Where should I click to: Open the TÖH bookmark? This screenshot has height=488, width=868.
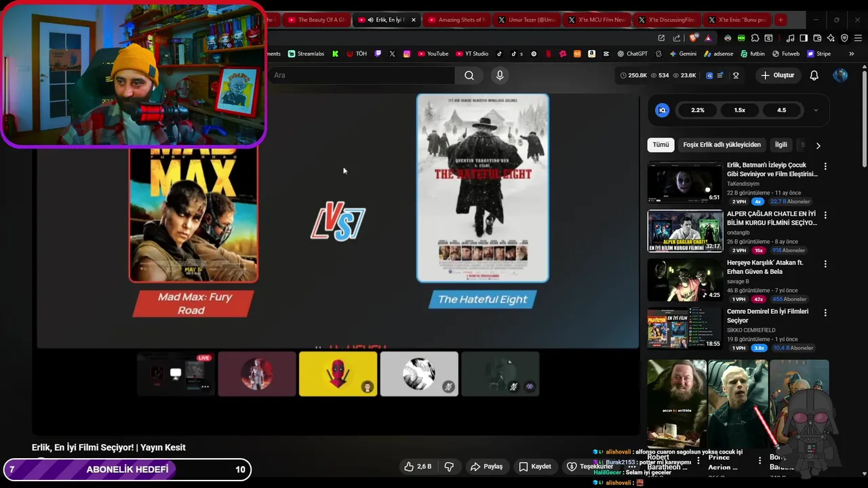tap(357, 54)
